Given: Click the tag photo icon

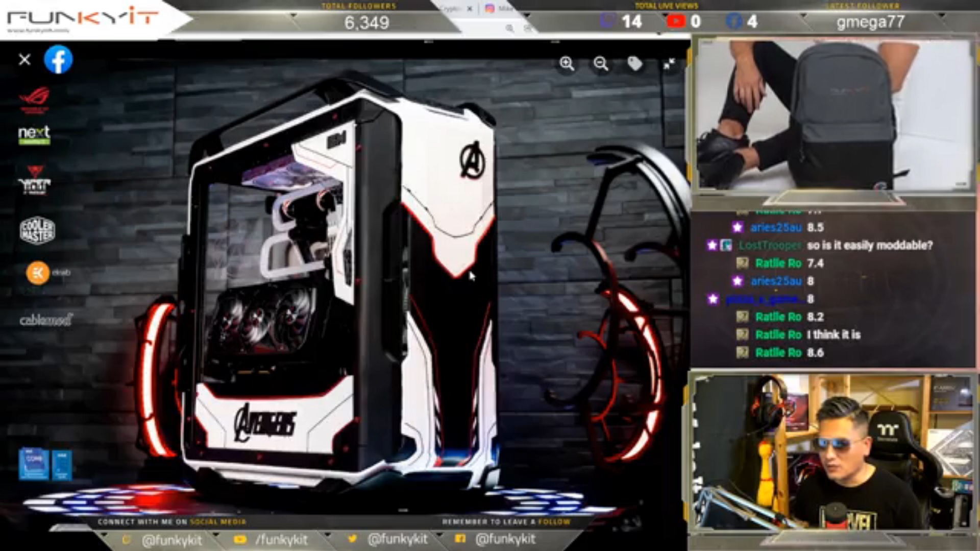Looking at the screenshot, I should (635, 64).
